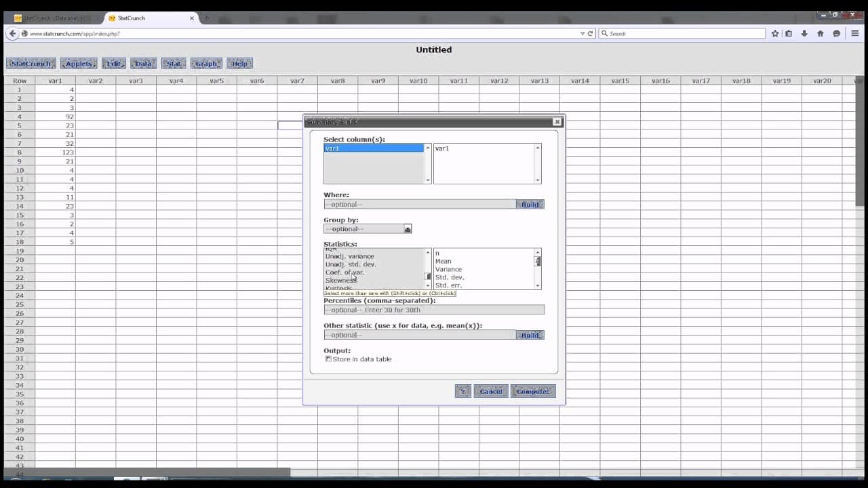Show bookmarks list icon in Firefox toolbar
Viewport: 868px width, 488px height.
pos(789,33)
